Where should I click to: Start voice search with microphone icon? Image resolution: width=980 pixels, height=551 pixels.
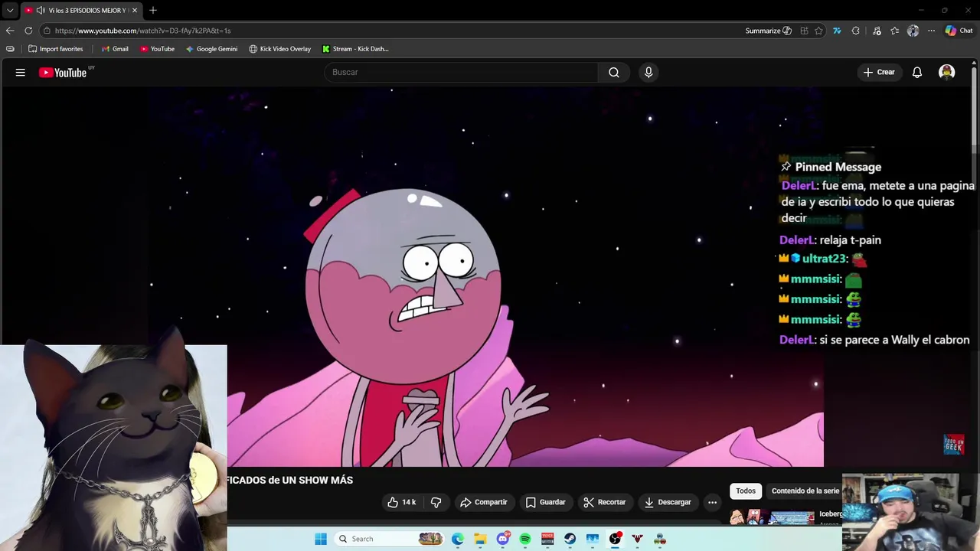pos(648,72)
